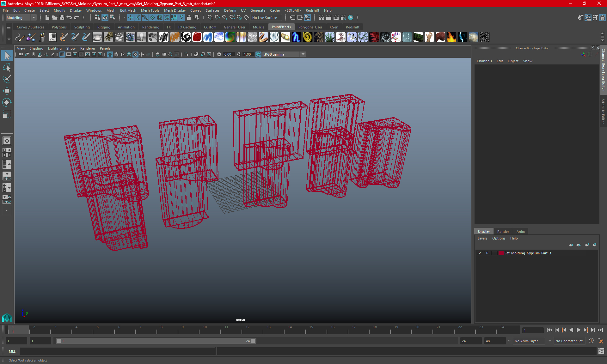The width and height of the screenshot is (607, 364).
Task: Activate the Rotate tool
Action: (x=7, y=102)
